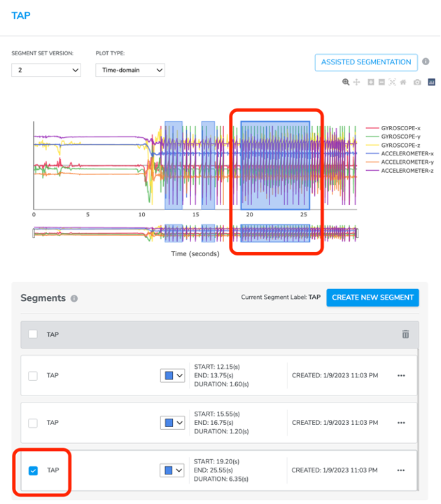
Task: Check the TAP segment starting at 12.15s
Action: click(x=33, y=376)
